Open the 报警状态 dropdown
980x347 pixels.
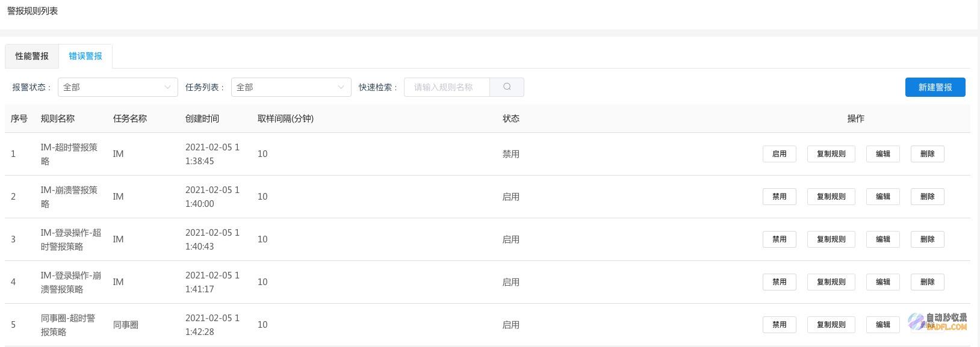click(x=118, y=87)
